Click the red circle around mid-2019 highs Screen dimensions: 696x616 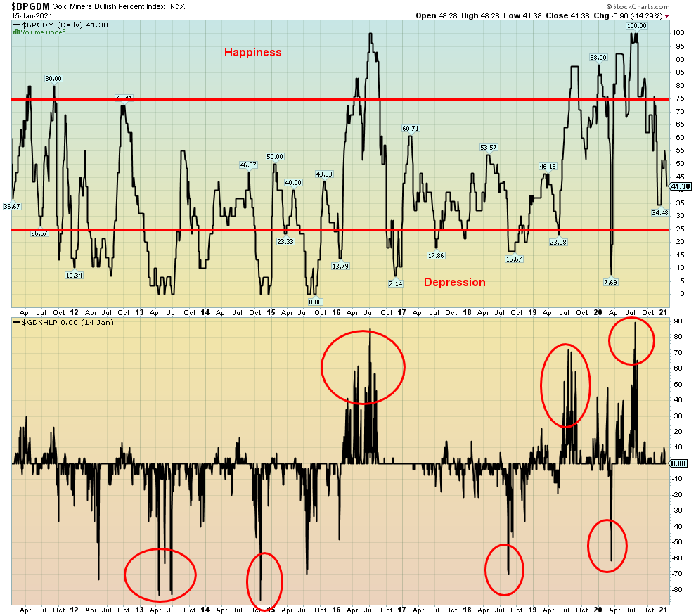click(x=565, y=385)
